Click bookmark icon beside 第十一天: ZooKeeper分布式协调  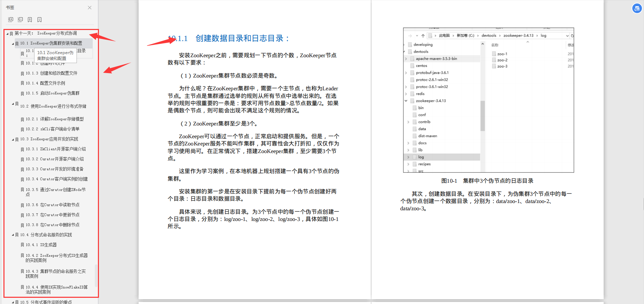pyautogui.click(x=11, y=33)
